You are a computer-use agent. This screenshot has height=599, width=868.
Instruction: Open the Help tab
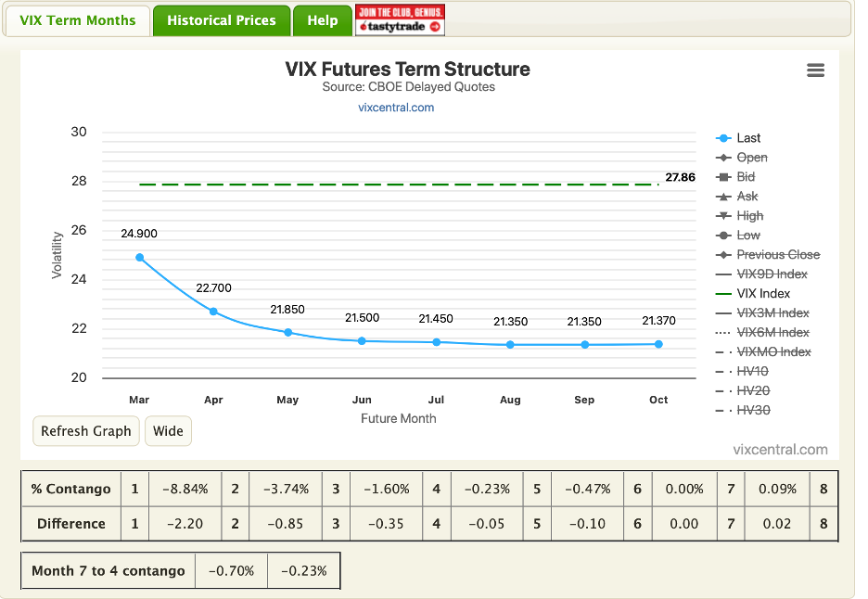[x=322, y=19]
